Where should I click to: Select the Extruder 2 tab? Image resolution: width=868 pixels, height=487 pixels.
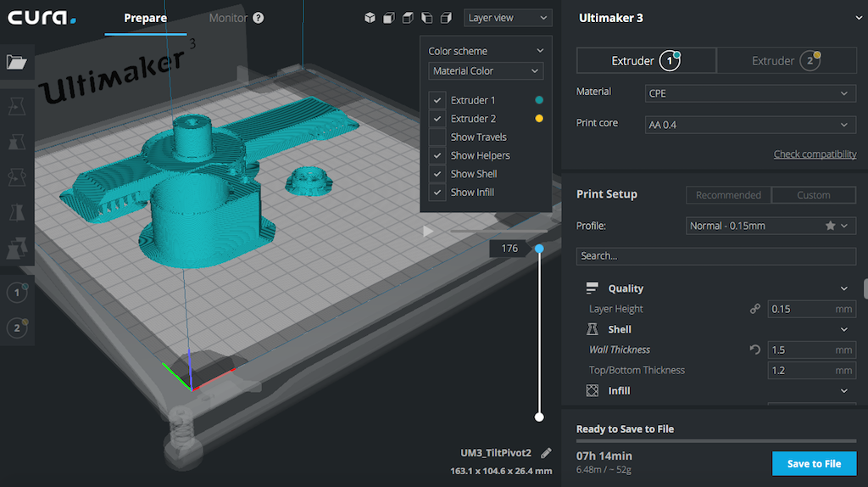[x=787, y=60]
